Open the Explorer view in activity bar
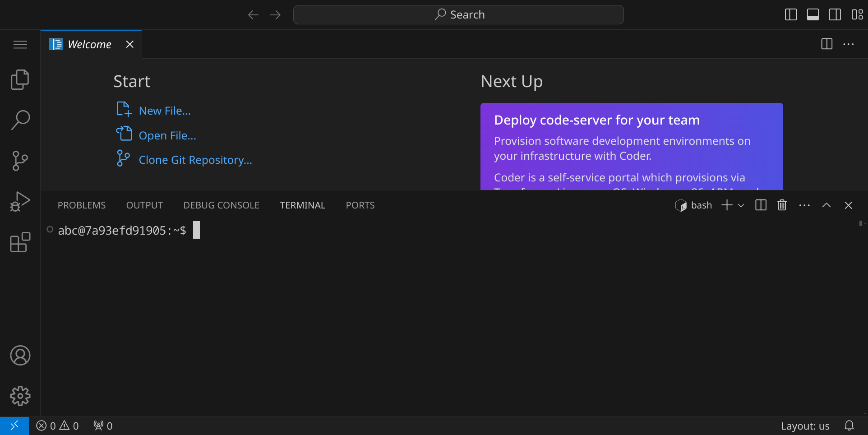Image resolution: width=868 pixels, height=435 pixels. tap(20, 80)
